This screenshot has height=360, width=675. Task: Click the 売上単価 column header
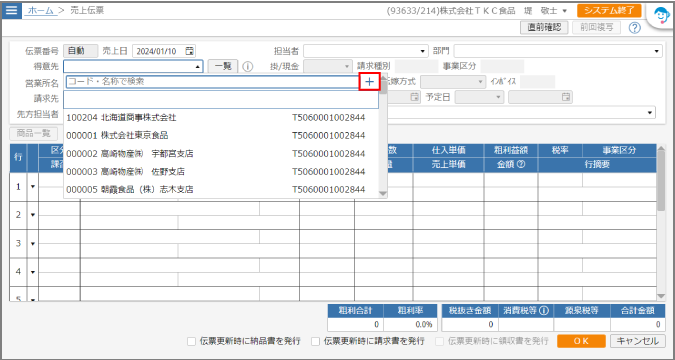coord(448,165)
